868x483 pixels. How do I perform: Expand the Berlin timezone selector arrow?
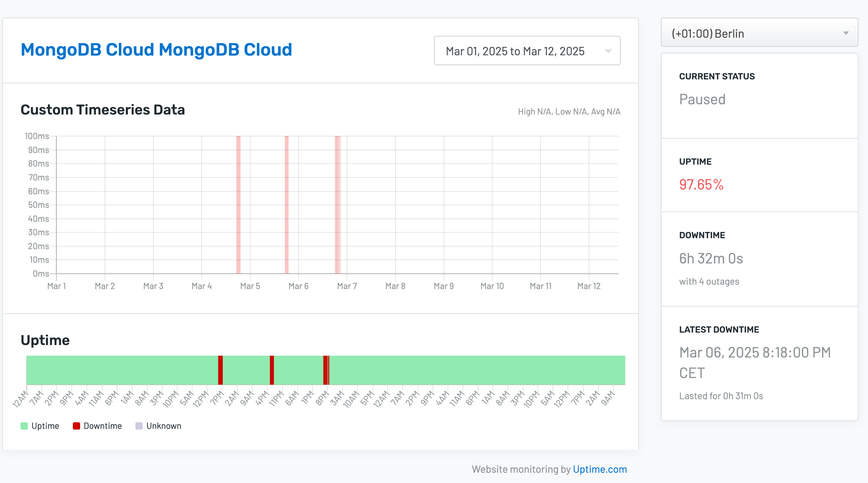846,33
